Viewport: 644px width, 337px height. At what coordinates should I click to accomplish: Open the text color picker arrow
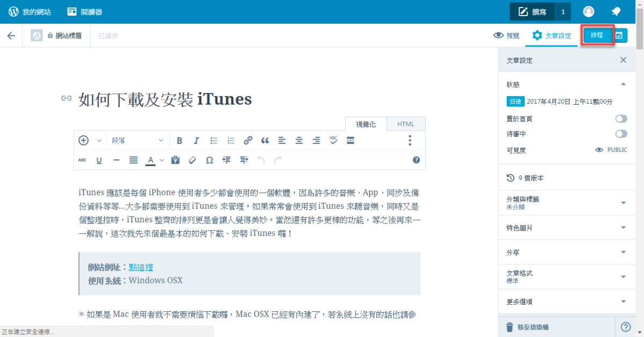coord(162,160)
